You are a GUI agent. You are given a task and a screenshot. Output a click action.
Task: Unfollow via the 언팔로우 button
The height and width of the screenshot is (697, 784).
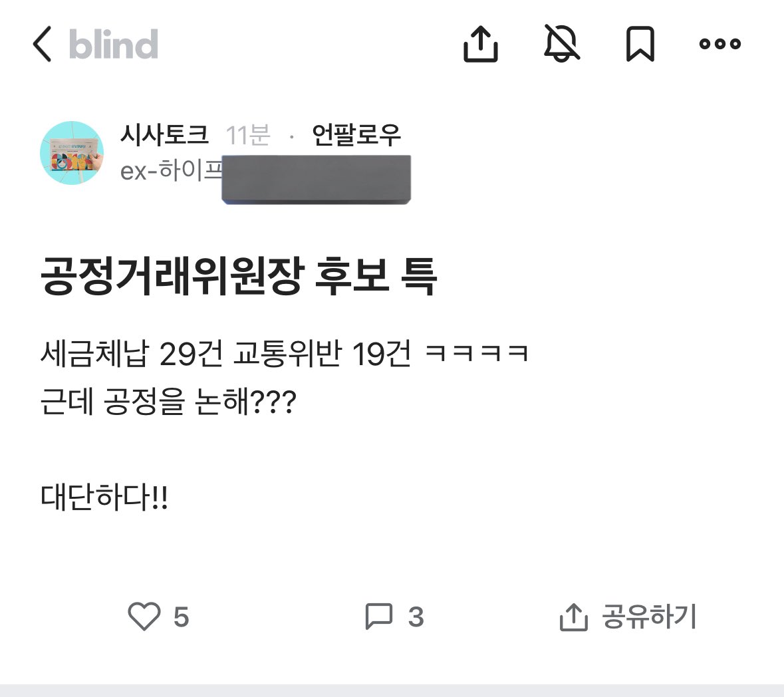(356, 134)
